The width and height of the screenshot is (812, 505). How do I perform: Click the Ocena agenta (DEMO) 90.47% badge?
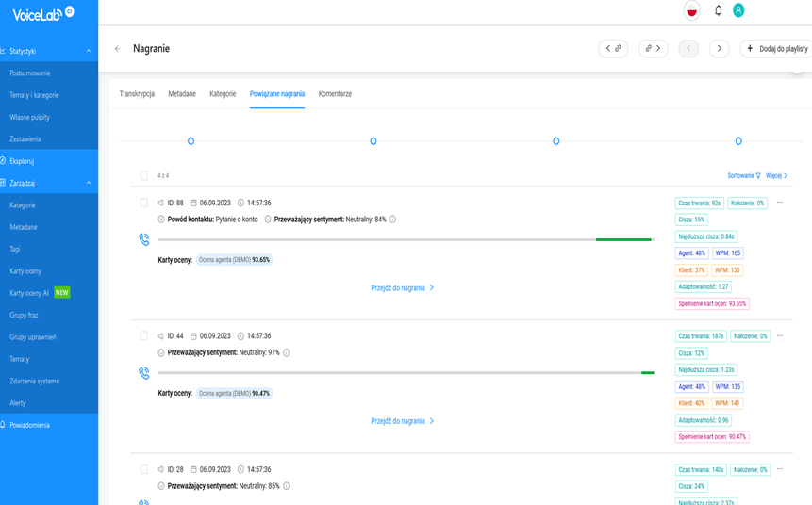tap(234, 393)
